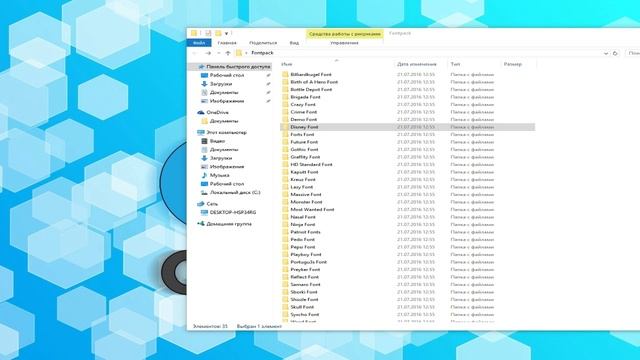Open recent locations dropdown beside Forward arrow

pyautogui.click(x=218, y=53)
